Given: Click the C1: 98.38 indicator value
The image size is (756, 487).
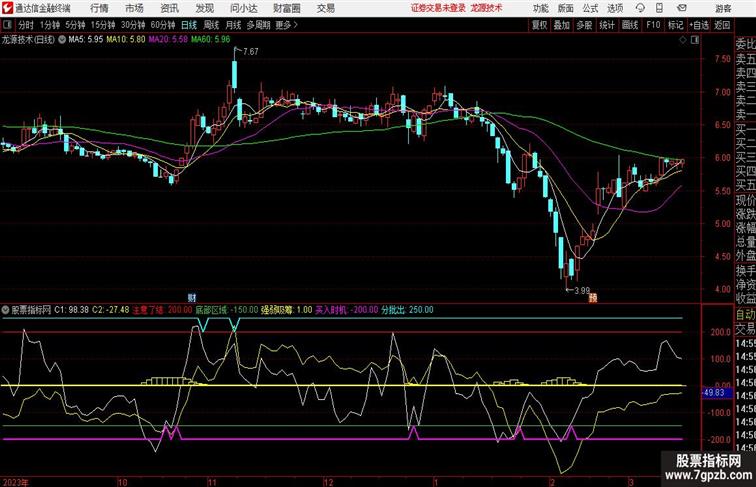Looking at the screenshot, I should (71, 310).
